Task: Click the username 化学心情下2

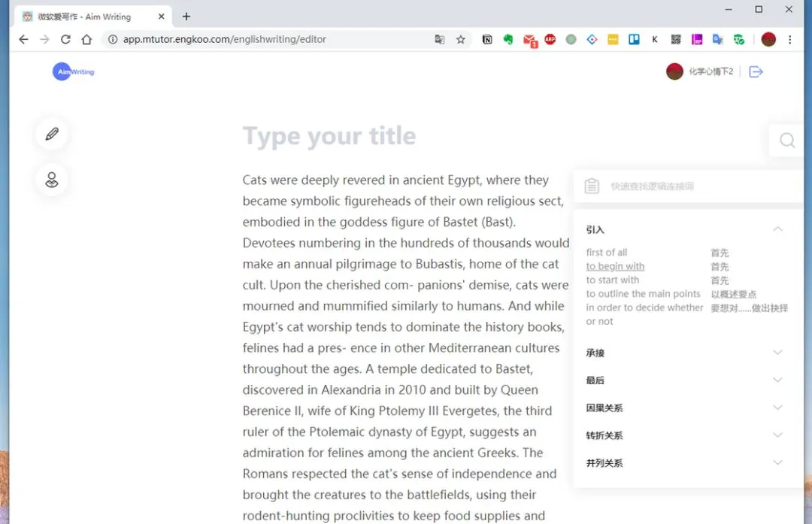Action: (x=711, y=71)
